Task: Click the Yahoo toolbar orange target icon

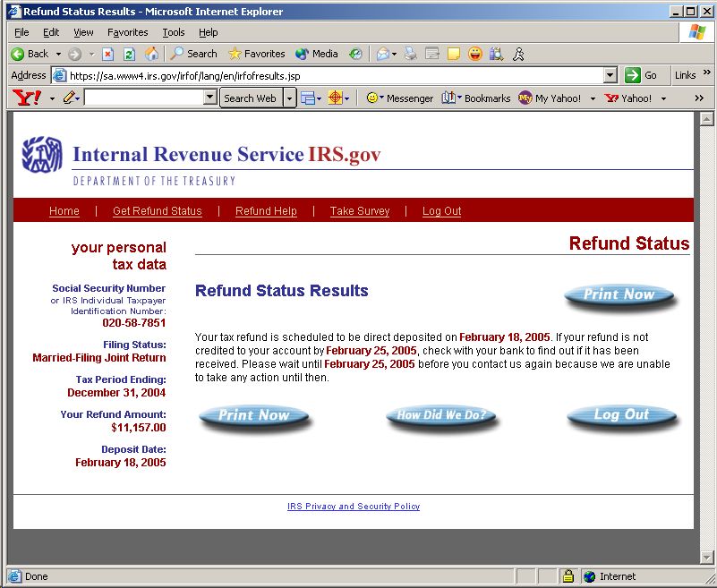Action: [335, 98]
